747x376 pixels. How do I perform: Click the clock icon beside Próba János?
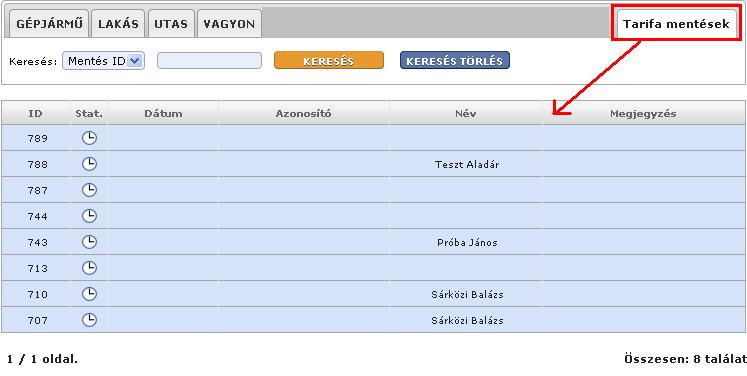(x=89, y=242)
